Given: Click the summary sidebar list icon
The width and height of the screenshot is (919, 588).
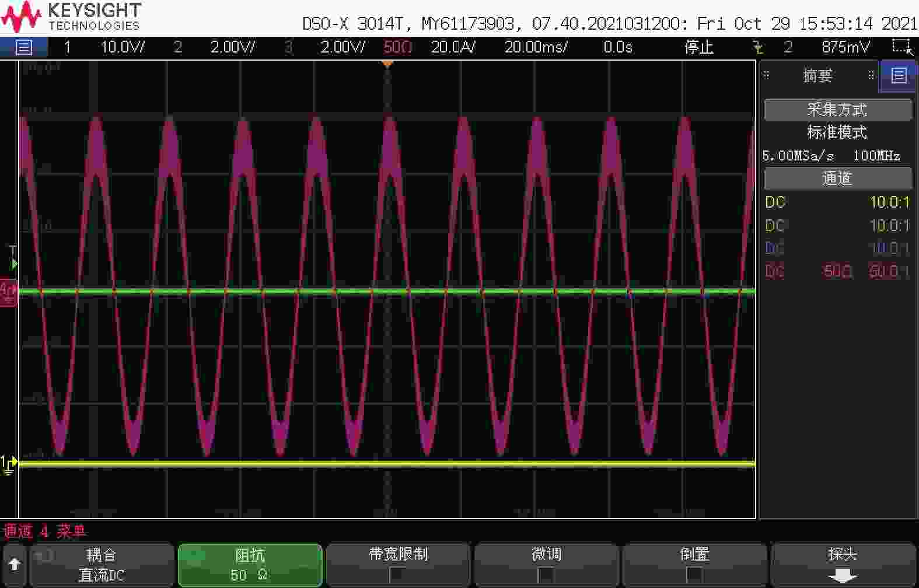Looking at the screenshot, I should 899,75.
